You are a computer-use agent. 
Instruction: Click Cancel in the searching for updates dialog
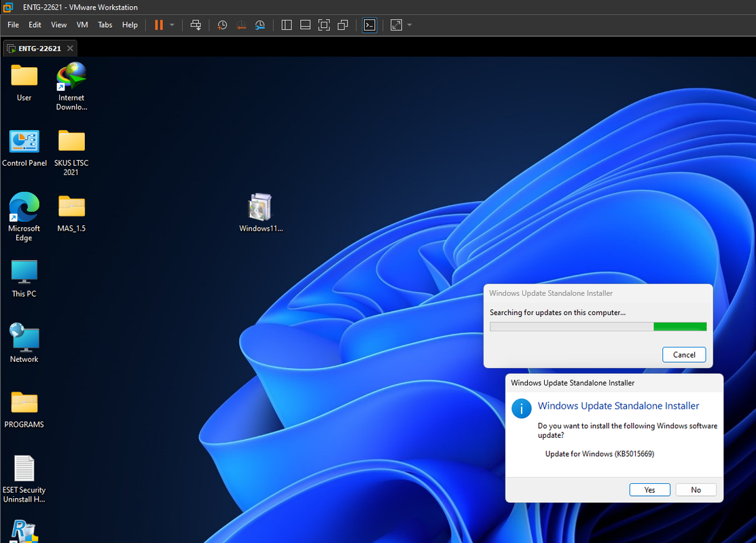click(x=684, y=354)
